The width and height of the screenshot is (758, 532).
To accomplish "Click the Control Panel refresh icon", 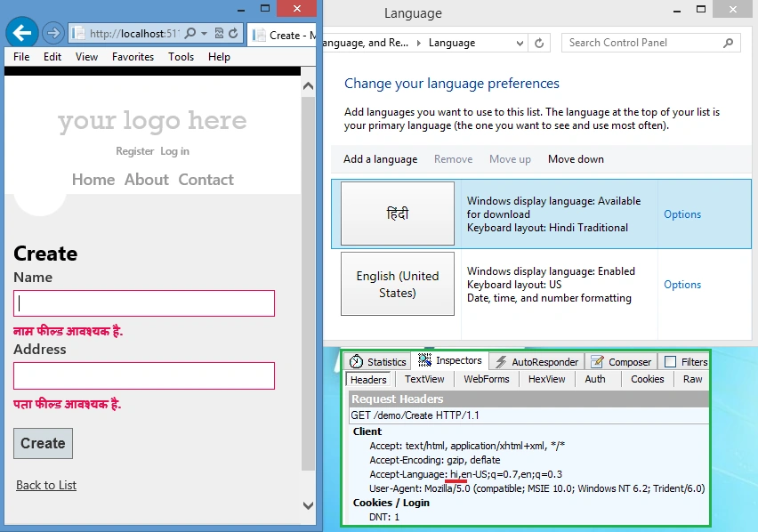I will pyautogui.click(x=539, y=43).
